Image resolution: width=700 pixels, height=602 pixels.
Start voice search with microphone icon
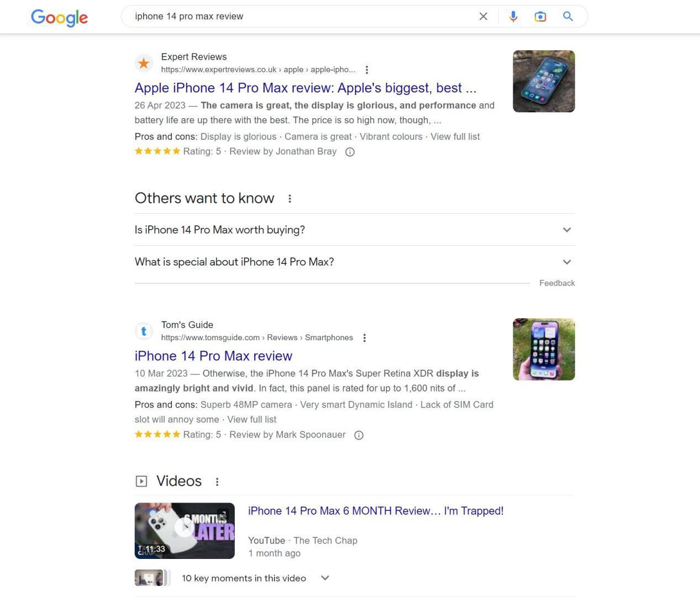pos(513,17)
